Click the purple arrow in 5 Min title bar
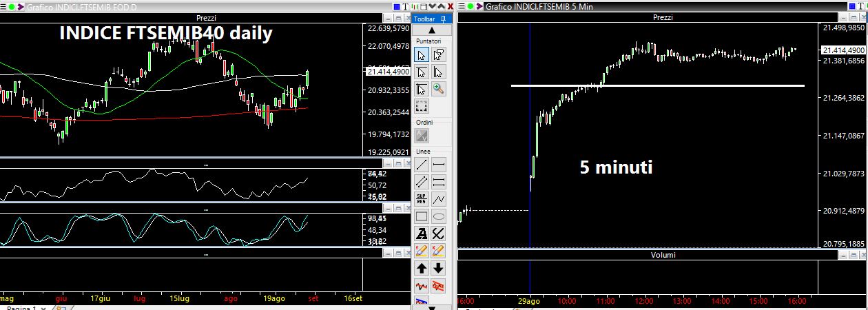The width and height of the screenshot is (868, 310). (480, 7)
